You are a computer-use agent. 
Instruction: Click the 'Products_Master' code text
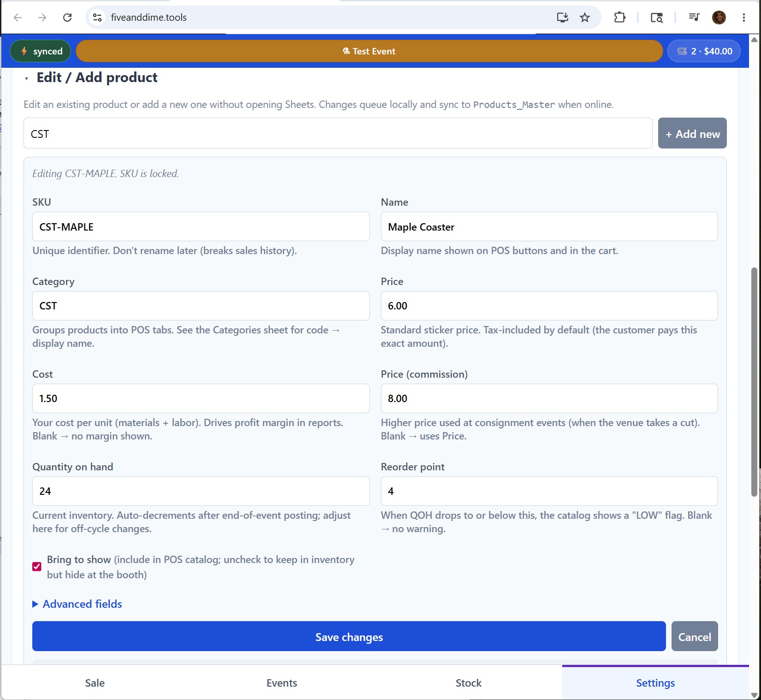(514, 105)
